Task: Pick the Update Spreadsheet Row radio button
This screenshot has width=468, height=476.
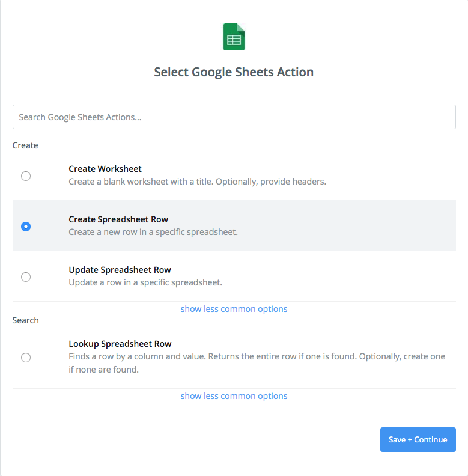Action: (26, 277)
